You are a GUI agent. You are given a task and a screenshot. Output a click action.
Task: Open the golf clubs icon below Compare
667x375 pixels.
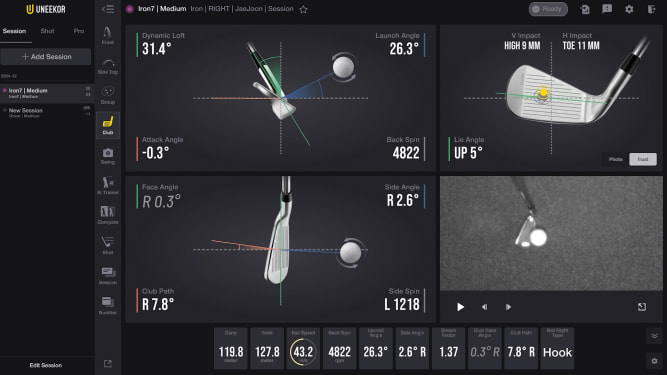tap(108, 245)
